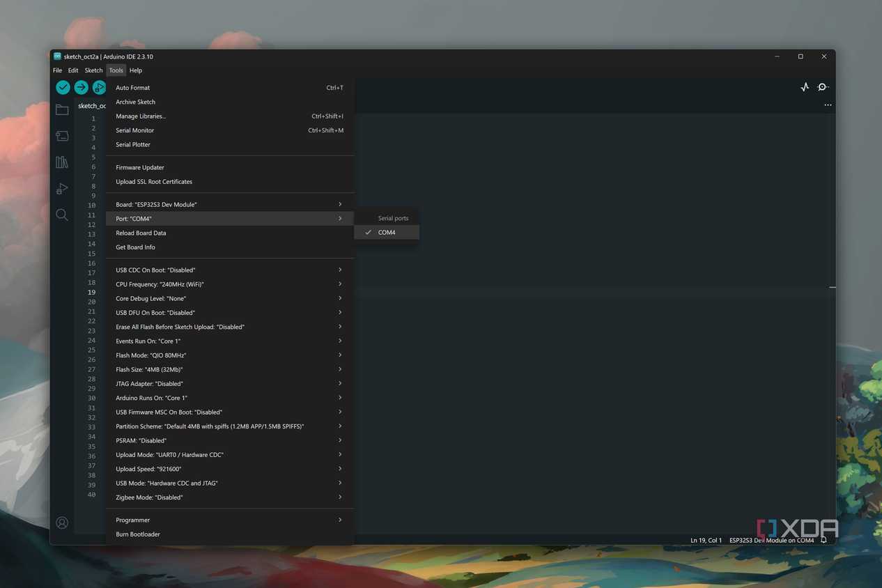
Task: Expand the USB CDC On Boot submenu
Action: click(230, 270)
